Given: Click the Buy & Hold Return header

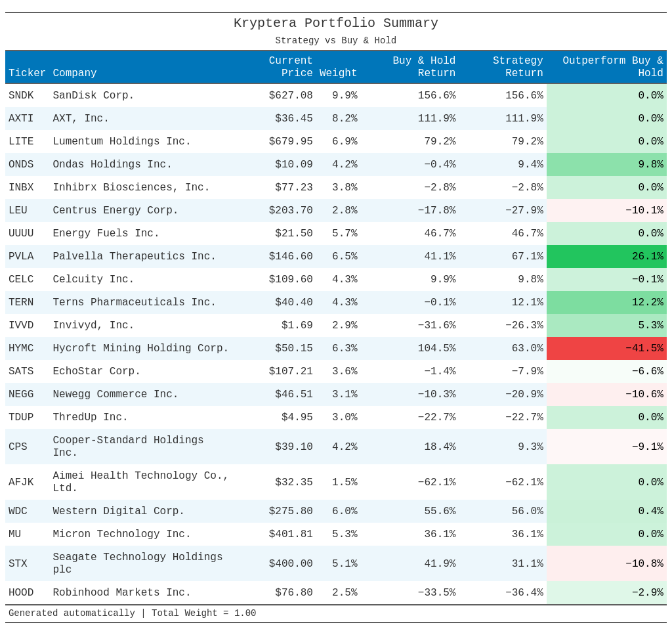Looking at the screenshot, I should pyautogui.click(x=424, y=67).
